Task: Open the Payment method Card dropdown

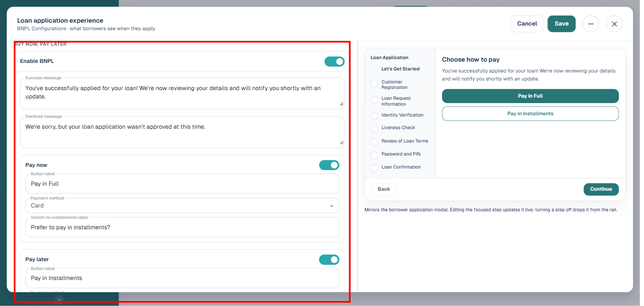Action: pos(183,205)
